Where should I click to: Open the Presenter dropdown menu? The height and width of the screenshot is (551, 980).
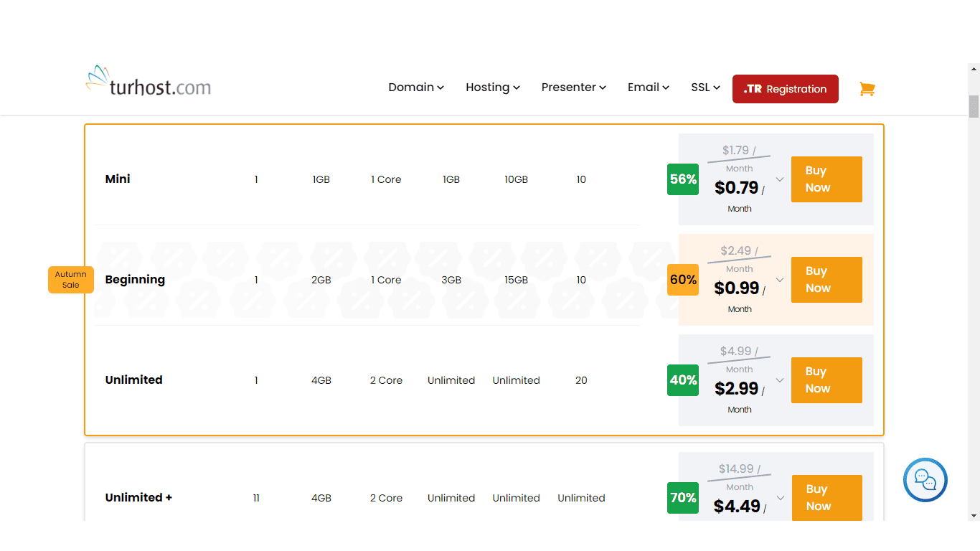coord(574,88)
